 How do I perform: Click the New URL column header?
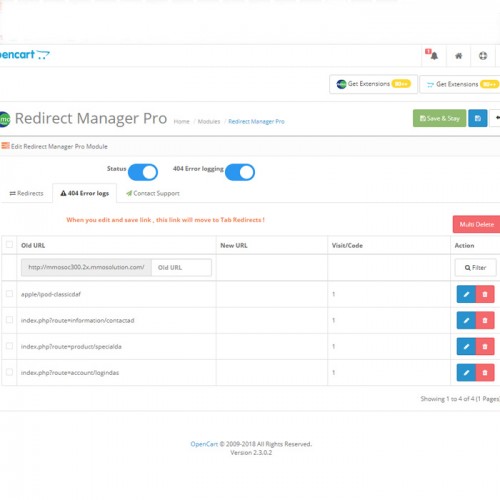point(234,245)
